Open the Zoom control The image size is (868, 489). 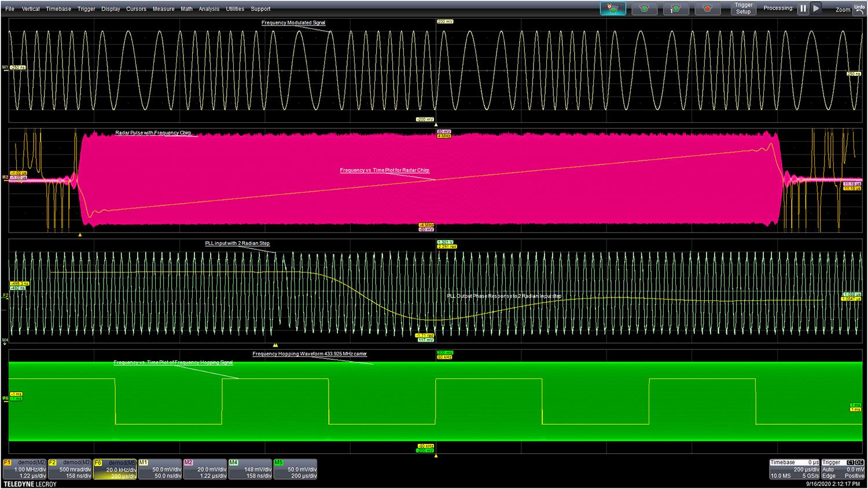[x=843, y=9]
